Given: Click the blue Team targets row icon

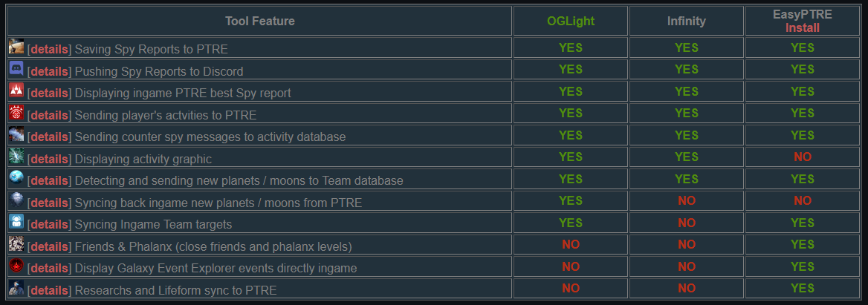Looking at the screenshot, I should pos(16,222).
